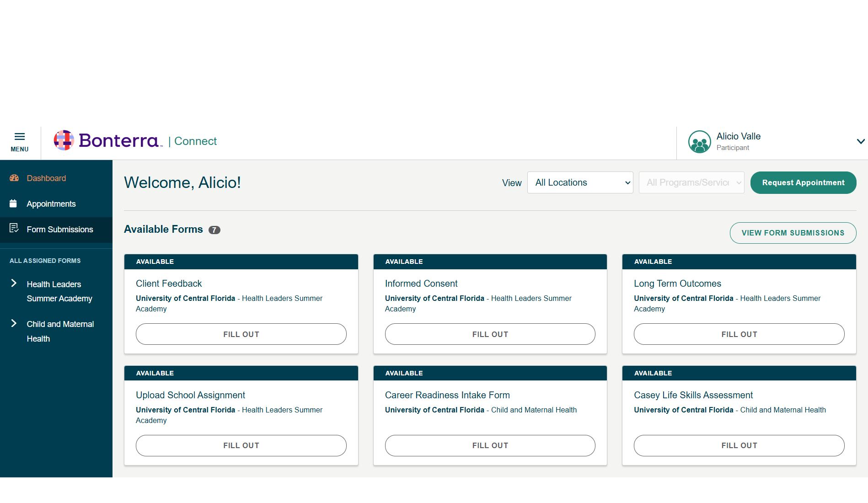The width and height of the screenshot is (868, 503).
Task: Go to Appointments in sidebar
Action: [51, 204]
